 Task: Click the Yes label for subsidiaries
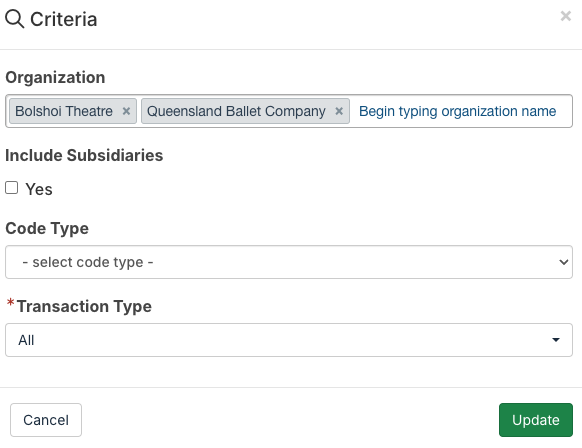tap(39, 189)
